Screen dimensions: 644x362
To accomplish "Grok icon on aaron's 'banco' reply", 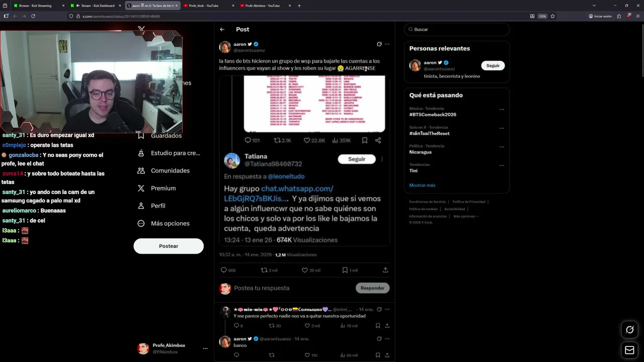I will 379,339.
